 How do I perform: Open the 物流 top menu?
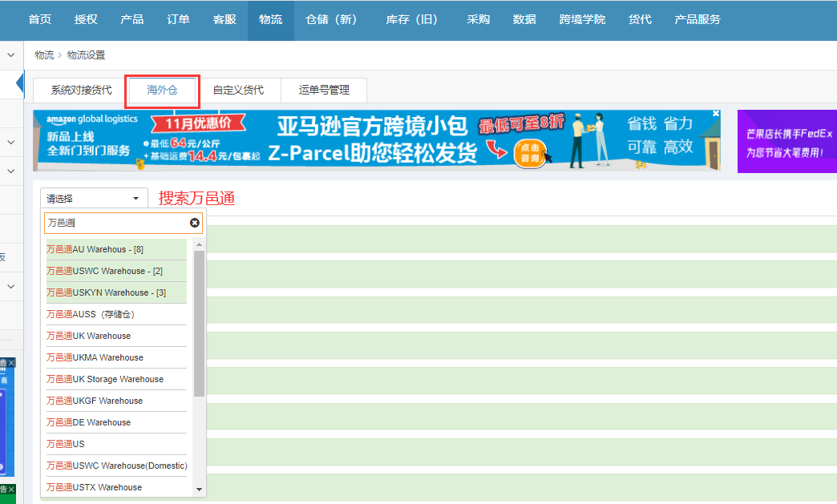pyautogui.click(x=271, y=20)
